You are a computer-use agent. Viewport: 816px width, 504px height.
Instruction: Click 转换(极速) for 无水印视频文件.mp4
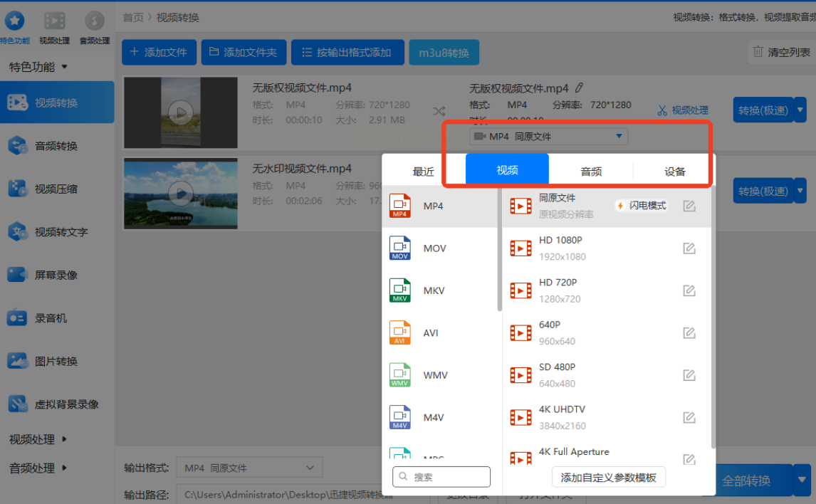763,191
